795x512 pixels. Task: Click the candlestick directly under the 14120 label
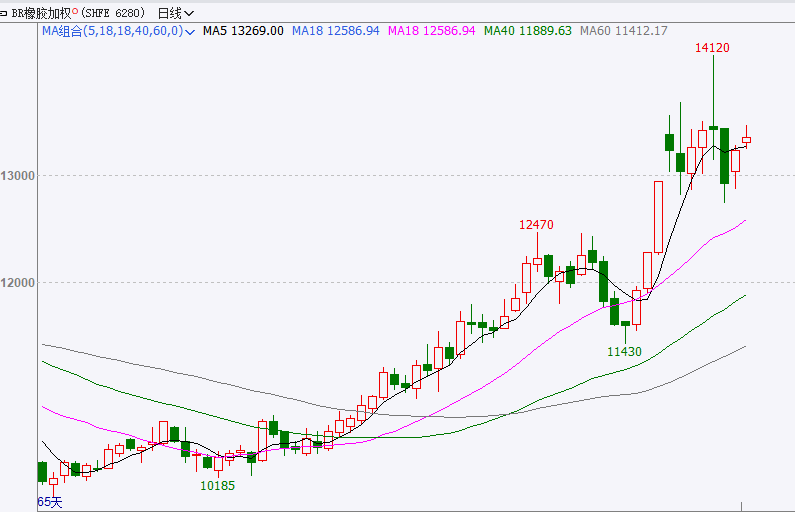click(x=713, y=128)
